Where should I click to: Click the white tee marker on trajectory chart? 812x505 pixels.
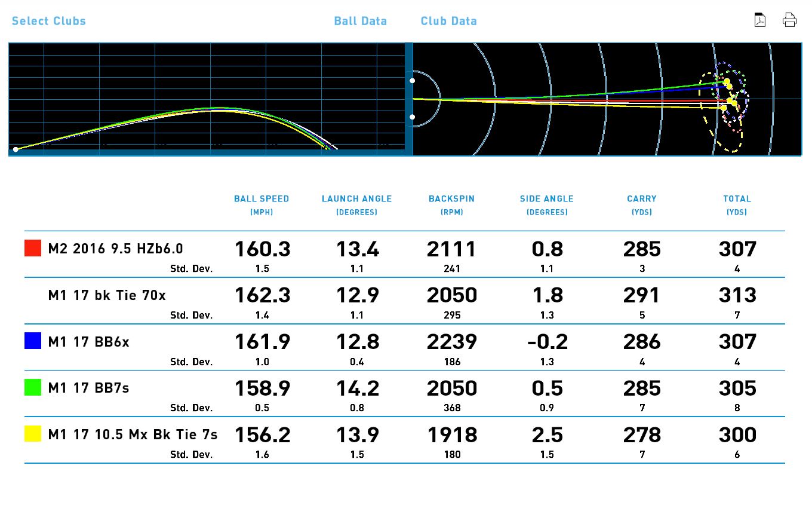pyautogui.click(x=16, y=149)
